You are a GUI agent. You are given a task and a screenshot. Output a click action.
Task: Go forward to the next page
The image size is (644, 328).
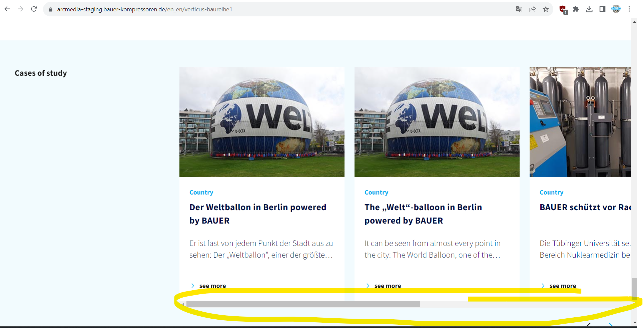(20, 9)
